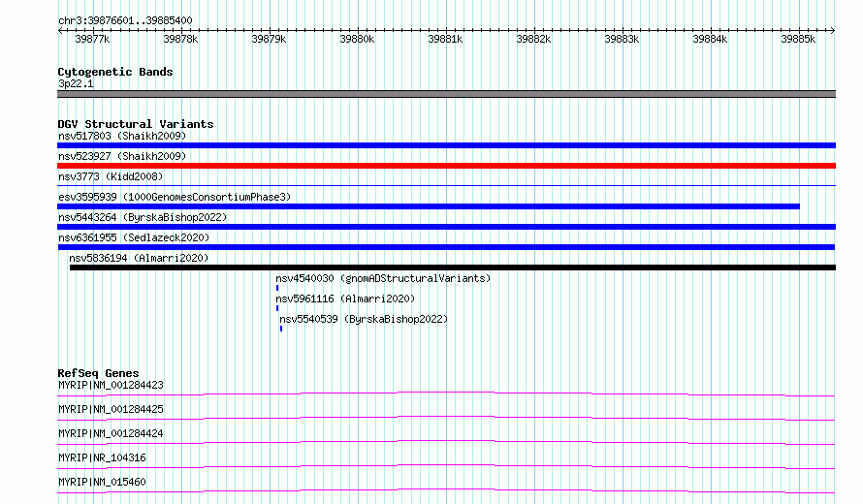Click the thin blue line of nsv3773
Screen dimensions: 863x504
[x=446, y=185]
